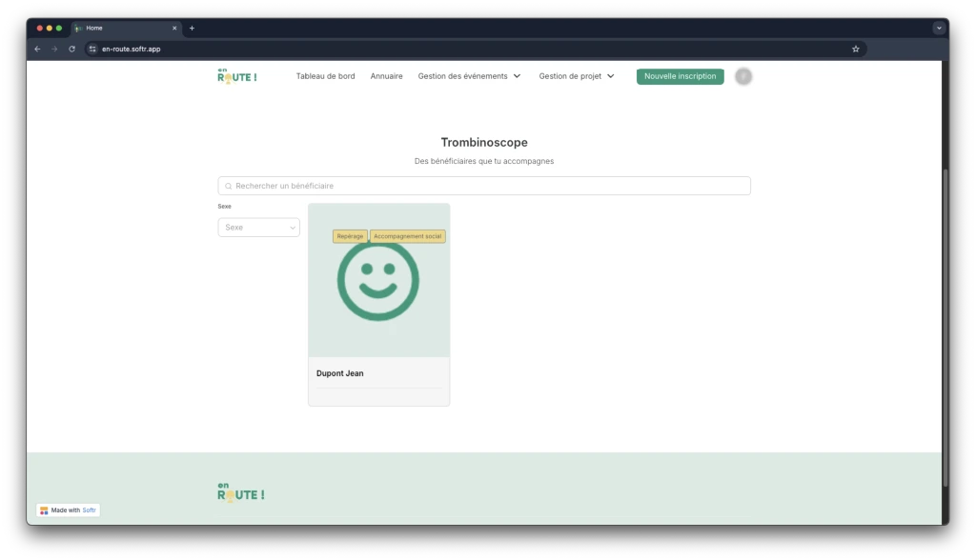
Task: Go to Tableau de bord
Action: 325,76
